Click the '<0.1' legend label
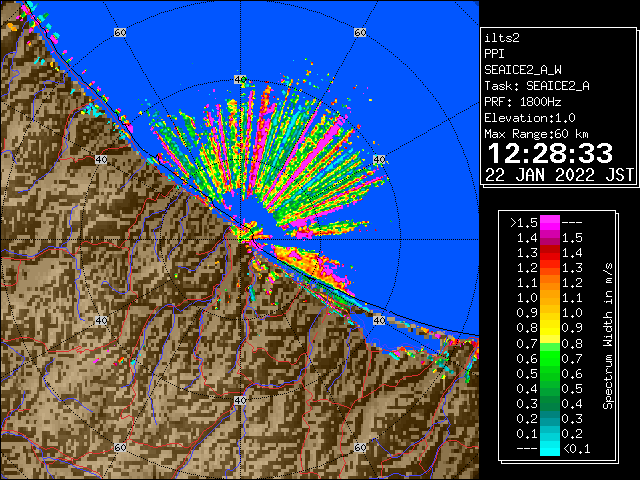The image size is (640, 480). (x=576, y=449)
